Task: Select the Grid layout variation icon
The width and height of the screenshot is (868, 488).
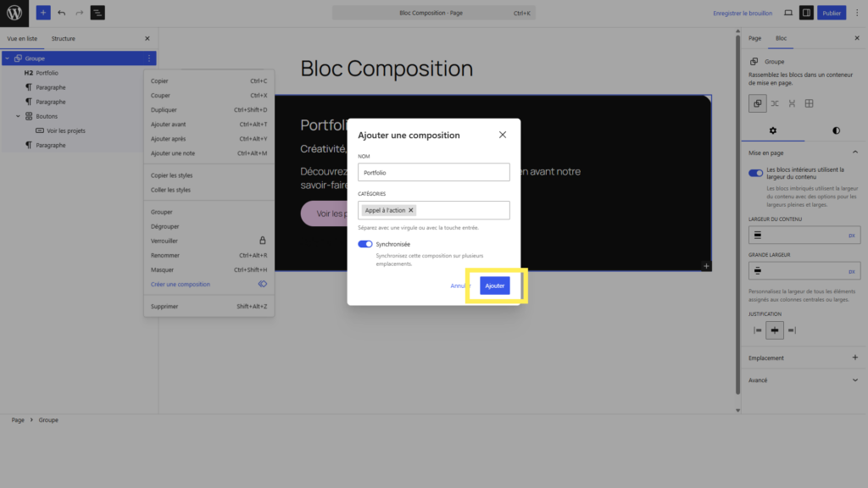Action: pos(809,103)
